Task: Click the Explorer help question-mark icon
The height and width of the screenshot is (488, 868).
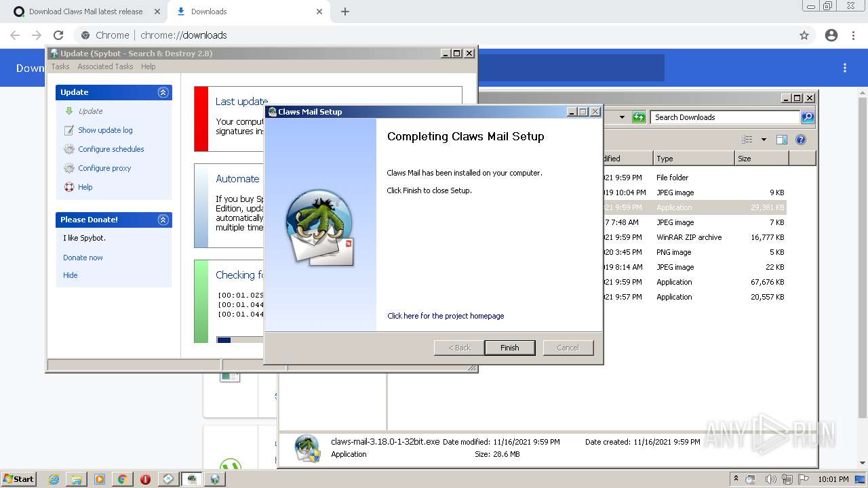Action: click(x=801, y=140)
